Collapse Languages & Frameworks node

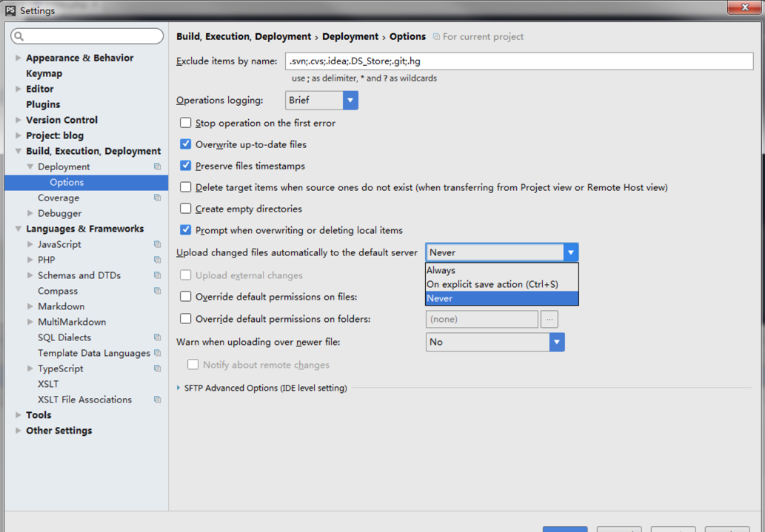tap(18, 229)
